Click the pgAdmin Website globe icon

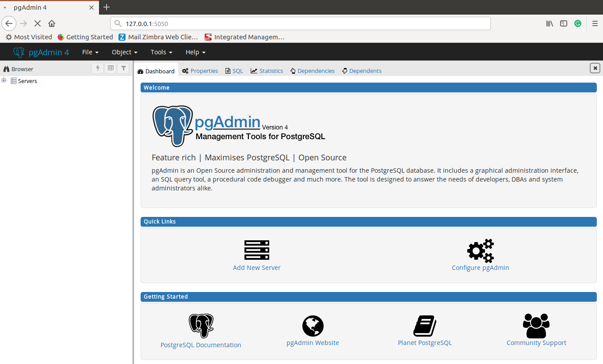pyautogui.click(x=313, y=326)
